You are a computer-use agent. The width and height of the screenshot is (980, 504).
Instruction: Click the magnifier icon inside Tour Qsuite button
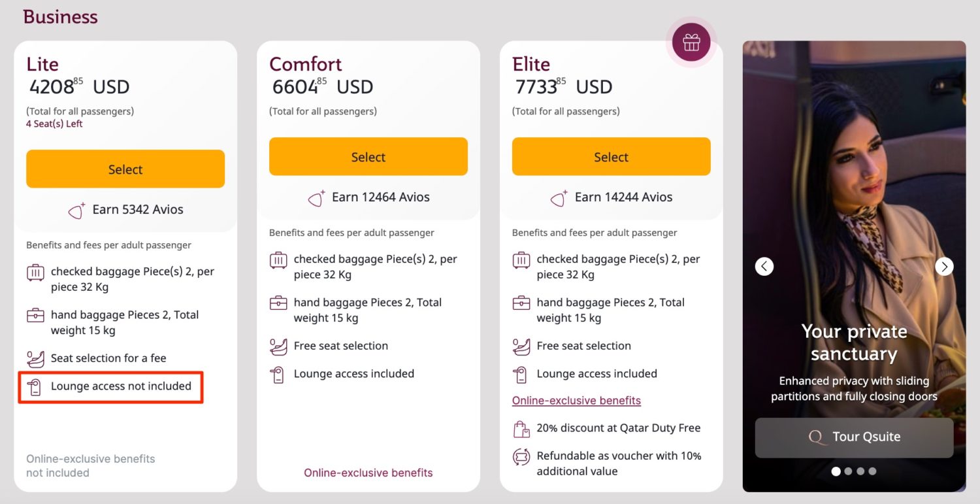(815, 437)
